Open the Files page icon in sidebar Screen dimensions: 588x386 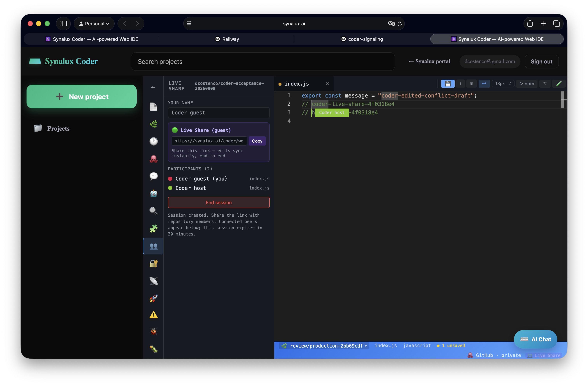click(x=153, y=107)
